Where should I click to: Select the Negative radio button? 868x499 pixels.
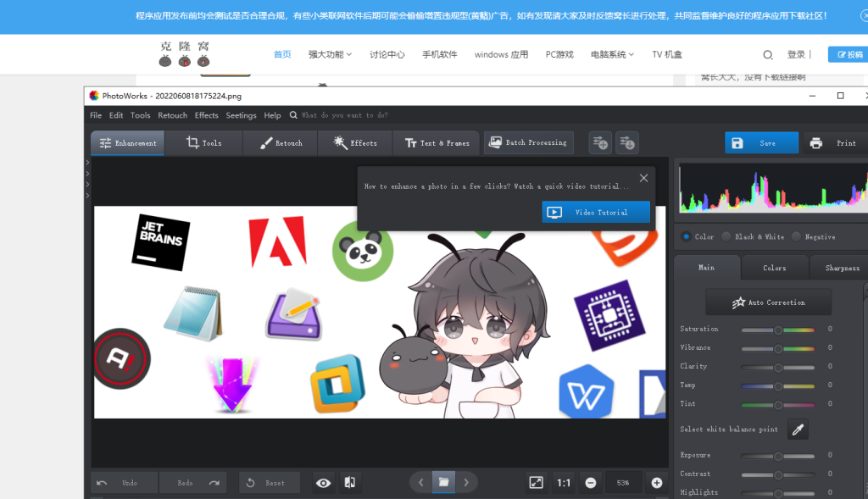tap(796, 236)
